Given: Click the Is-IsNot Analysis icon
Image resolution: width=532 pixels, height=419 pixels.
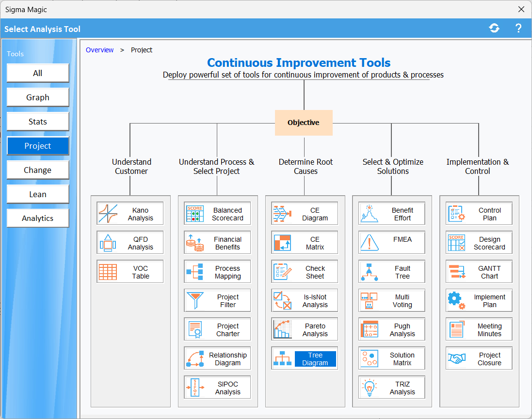Looking at the screenshot, I should [x=282, y=301].
